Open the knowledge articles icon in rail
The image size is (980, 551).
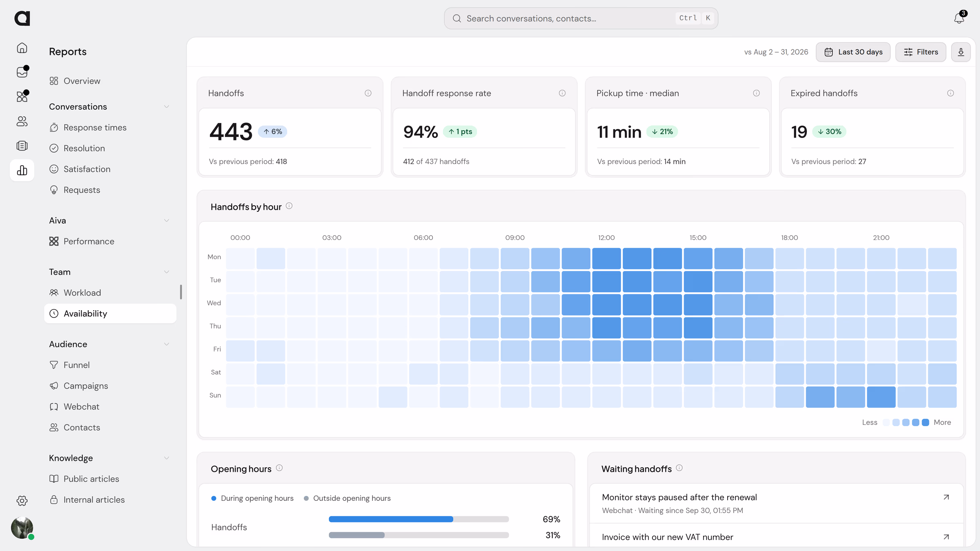[22, 146]
